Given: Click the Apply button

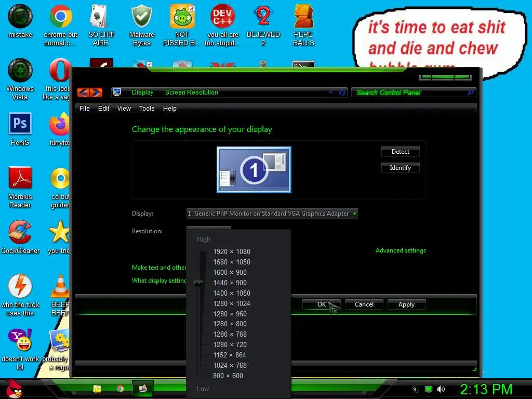Looking at the screenshot, I should [x=406, y=304].
